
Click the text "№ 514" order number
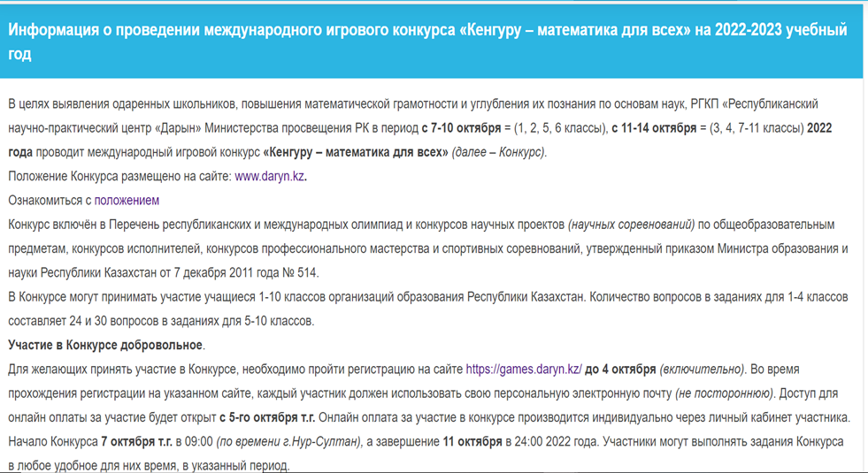(299, 272)
